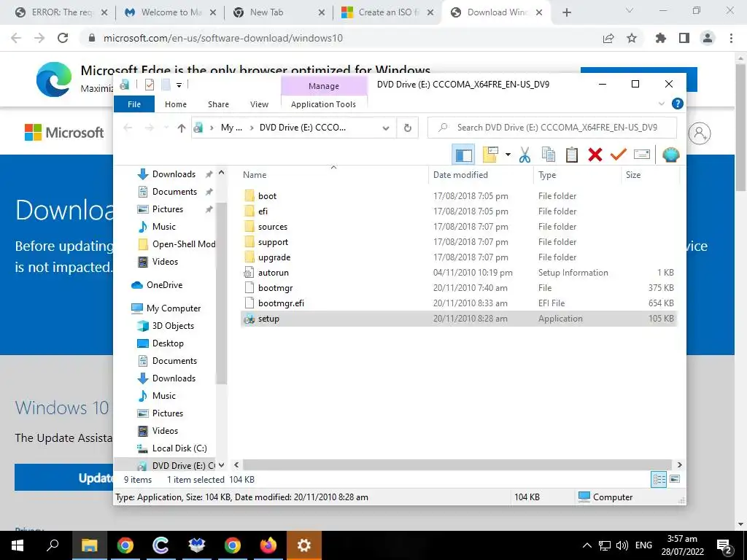747x560 pixels.
Task: Select the bootmgr.efi file
Action: pyautogui.click(x=281, y=303)
